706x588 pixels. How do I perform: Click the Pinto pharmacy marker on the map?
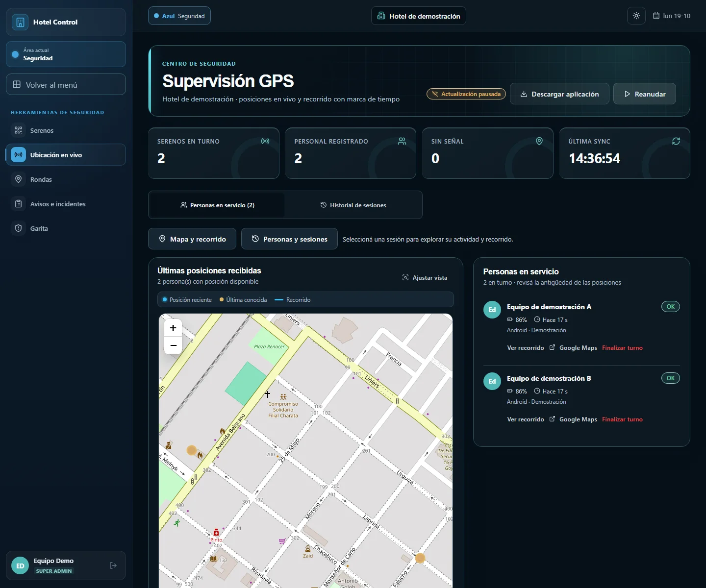[x=216, y=533]
